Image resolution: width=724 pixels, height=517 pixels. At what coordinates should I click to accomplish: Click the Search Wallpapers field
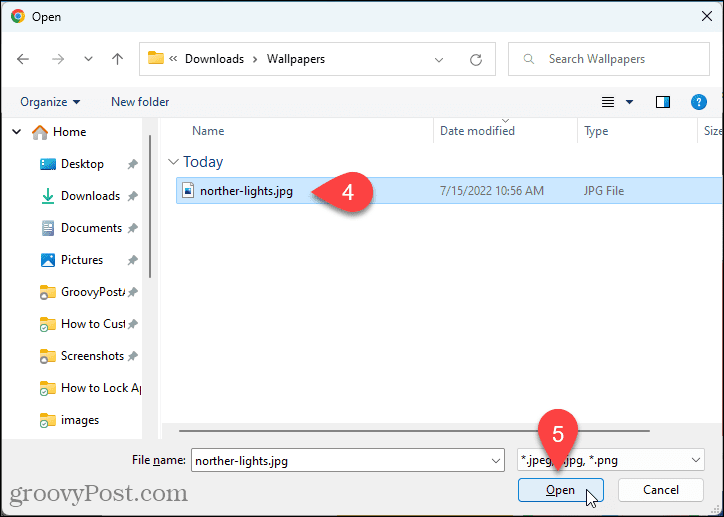(609, 59)
